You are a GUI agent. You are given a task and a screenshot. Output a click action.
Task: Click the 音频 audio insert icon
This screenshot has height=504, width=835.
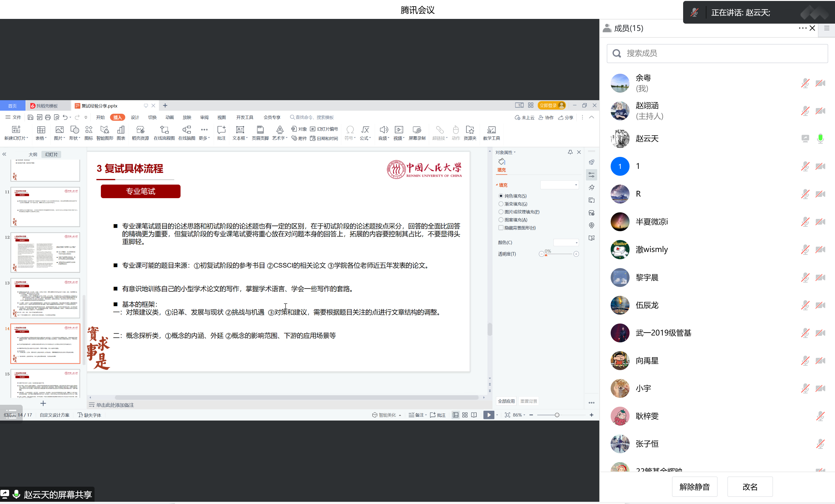point(383,130)
